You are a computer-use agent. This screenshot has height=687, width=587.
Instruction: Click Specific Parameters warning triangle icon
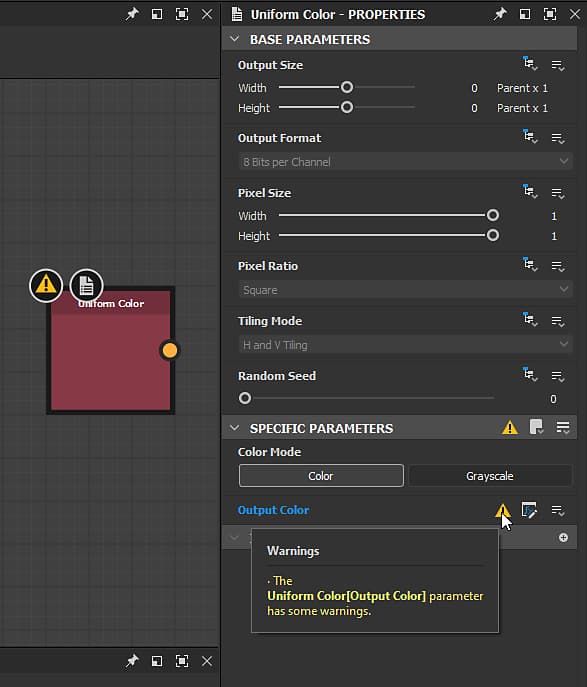509,427
